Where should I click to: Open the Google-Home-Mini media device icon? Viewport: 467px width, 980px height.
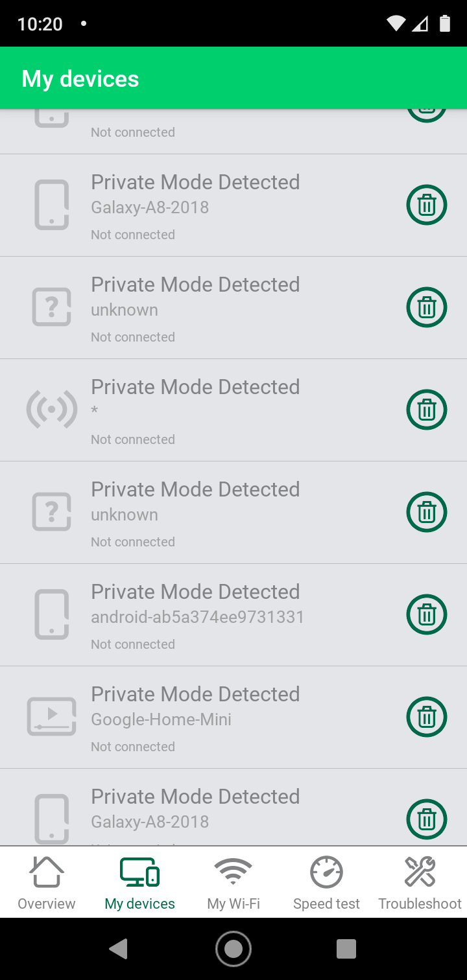(x=51, y=717)
